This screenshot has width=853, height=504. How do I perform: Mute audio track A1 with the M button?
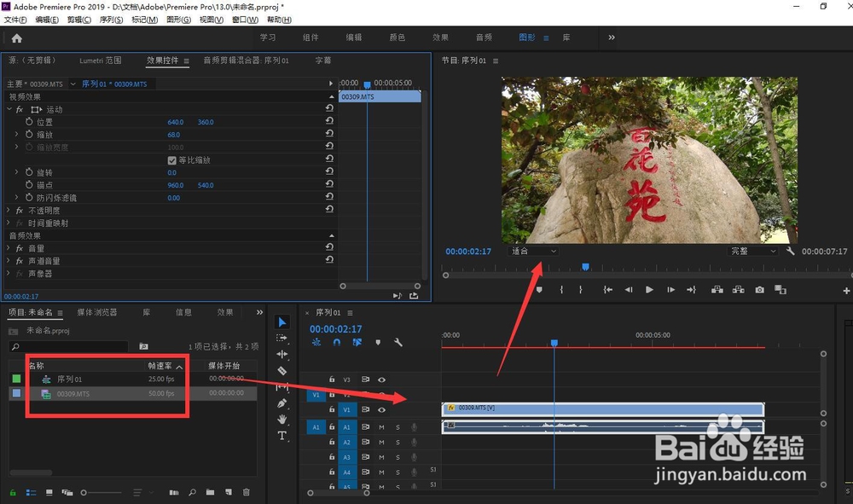point(381,427)
